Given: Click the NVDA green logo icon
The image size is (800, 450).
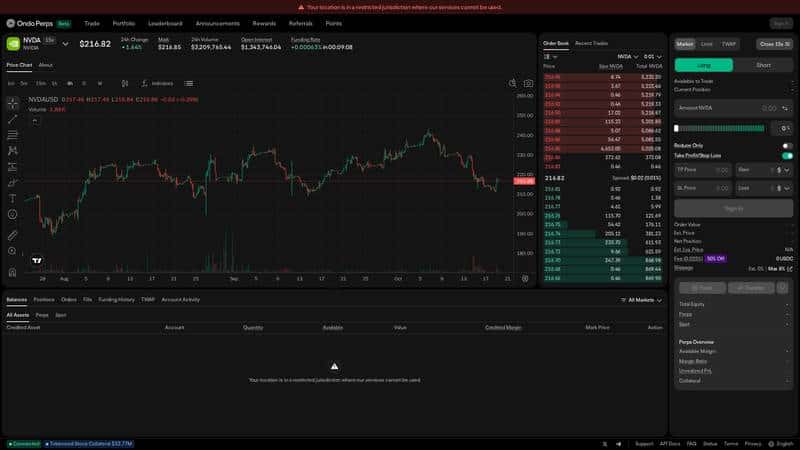Looking at the screenshot, I should click(13, 43).
